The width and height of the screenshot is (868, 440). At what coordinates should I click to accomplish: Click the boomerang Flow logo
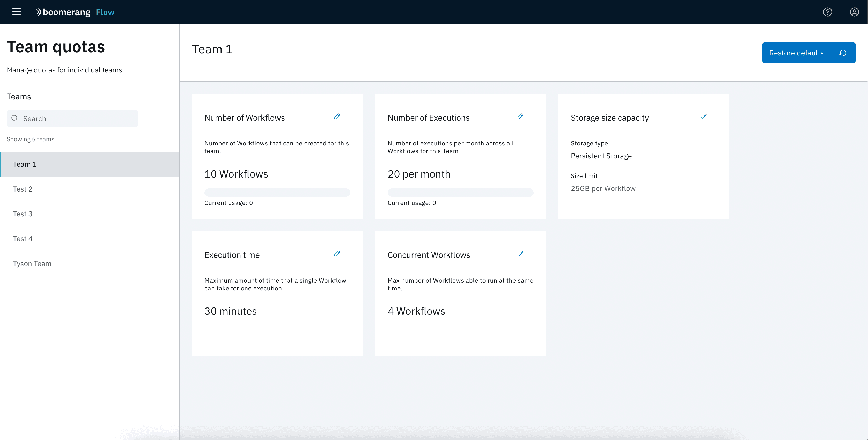coord(75,12)
